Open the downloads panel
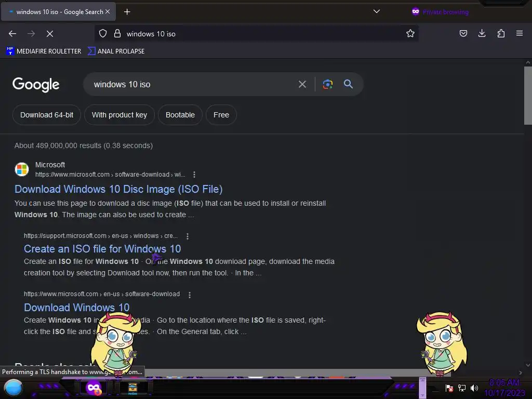The width and height of the screenshot is (532, 399). [x=482, y=33]
